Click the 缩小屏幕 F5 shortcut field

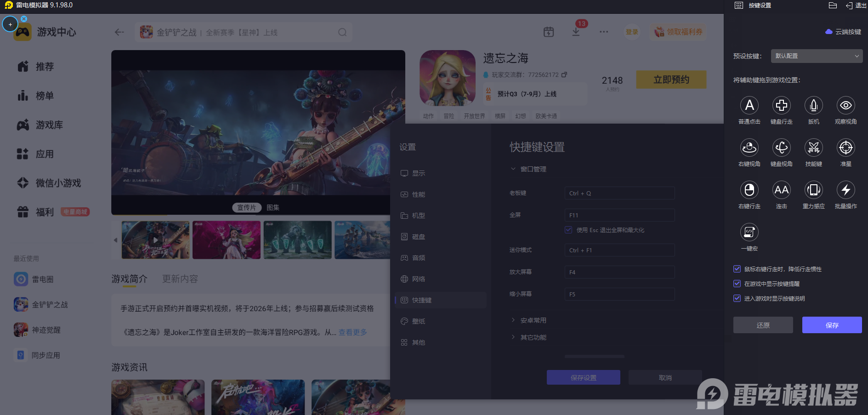point(619,294)
